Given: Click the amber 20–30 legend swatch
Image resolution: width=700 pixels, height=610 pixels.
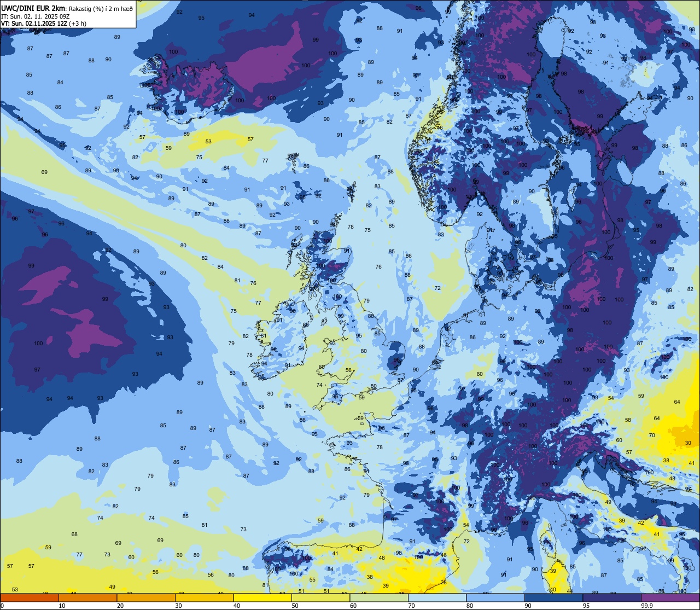Looking at the screenshot, I should [146, 597].
